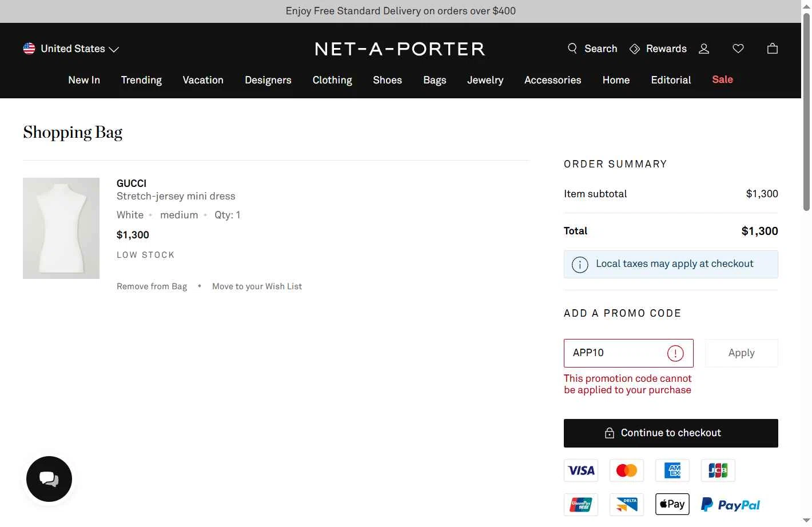Click the Qty: 1 text
The height and width of the screenshot is (527, 812).
tap(228, 215)
